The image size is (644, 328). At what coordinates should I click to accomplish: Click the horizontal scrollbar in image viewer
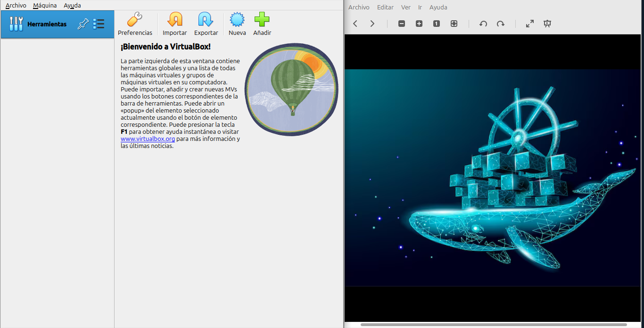[x=494, y=324]
